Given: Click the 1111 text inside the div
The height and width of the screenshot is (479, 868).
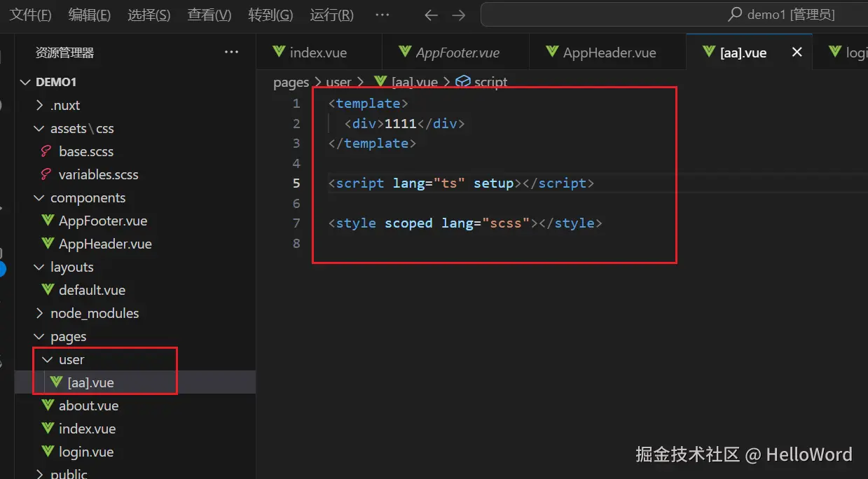Looking at the screenshot, I should pyautogui.click(x=401, y=123).
